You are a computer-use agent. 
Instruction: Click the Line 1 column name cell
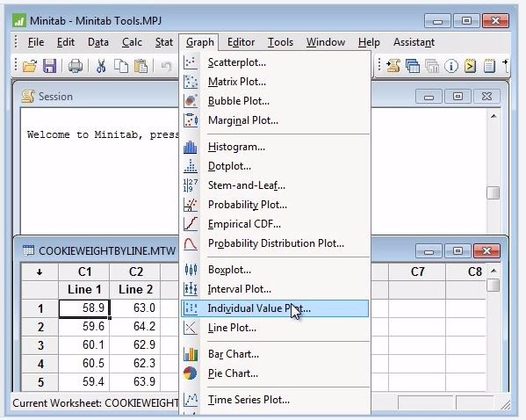(84, 289)
